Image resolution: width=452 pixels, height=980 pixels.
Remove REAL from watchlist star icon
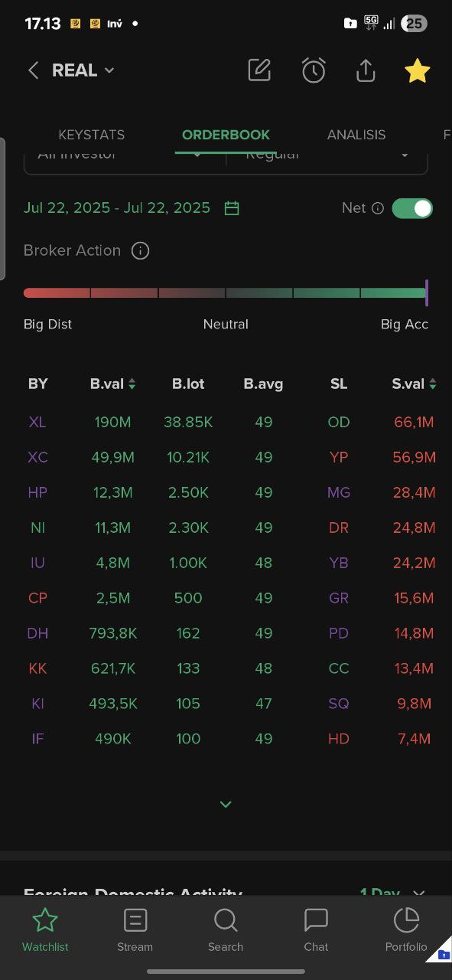coord(417,70)
